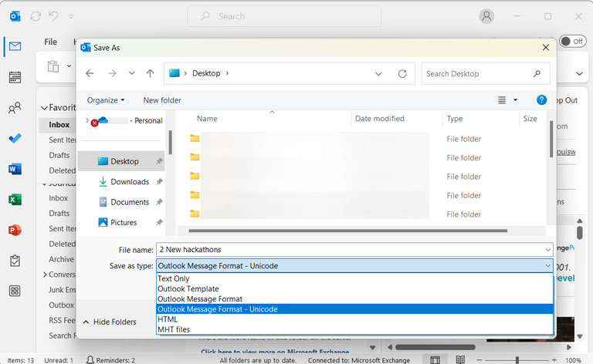Open the dialog Help question mark
Screen dimensions: 593x364
coord(541,100)
